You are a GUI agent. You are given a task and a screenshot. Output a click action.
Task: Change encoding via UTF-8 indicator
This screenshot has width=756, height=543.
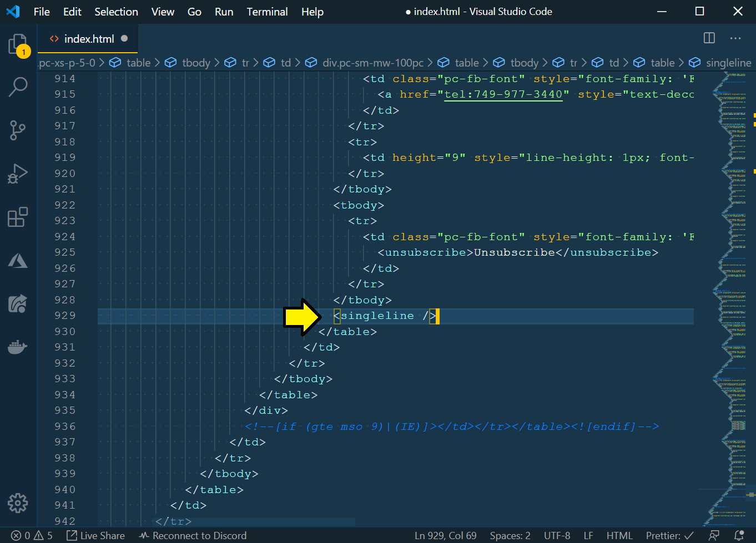[x=557, y=536]
